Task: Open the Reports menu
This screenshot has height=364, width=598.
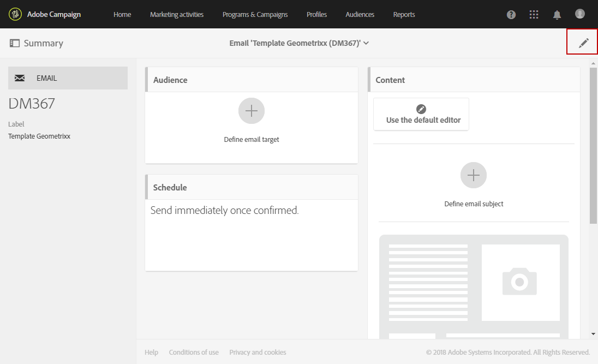Action: (404, 15)
